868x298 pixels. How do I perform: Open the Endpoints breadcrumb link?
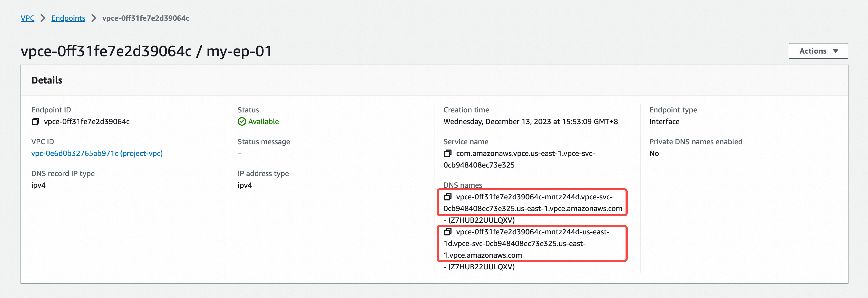point(68,18)
